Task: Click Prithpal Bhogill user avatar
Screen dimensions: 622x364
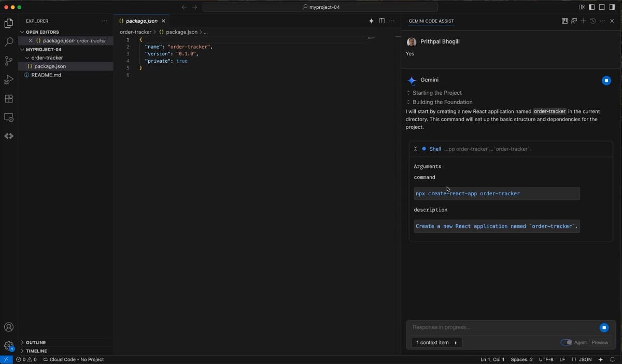Action: (x=412, y=42)
